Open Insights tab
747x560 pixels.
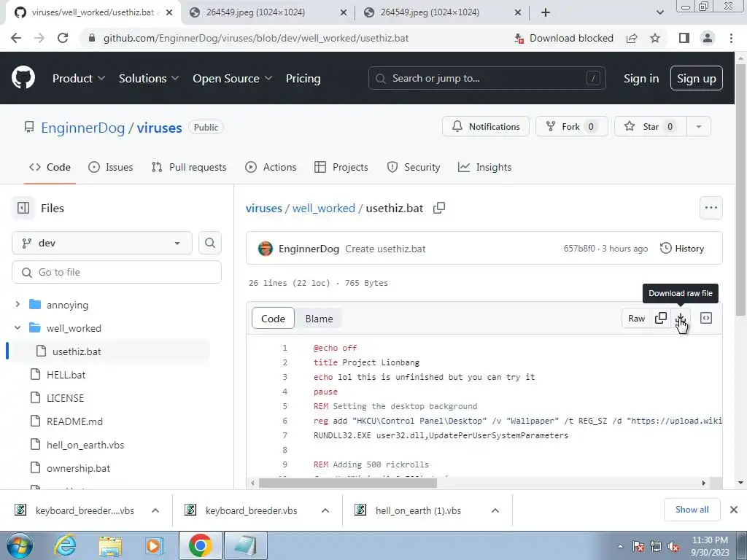coord(484,167)
